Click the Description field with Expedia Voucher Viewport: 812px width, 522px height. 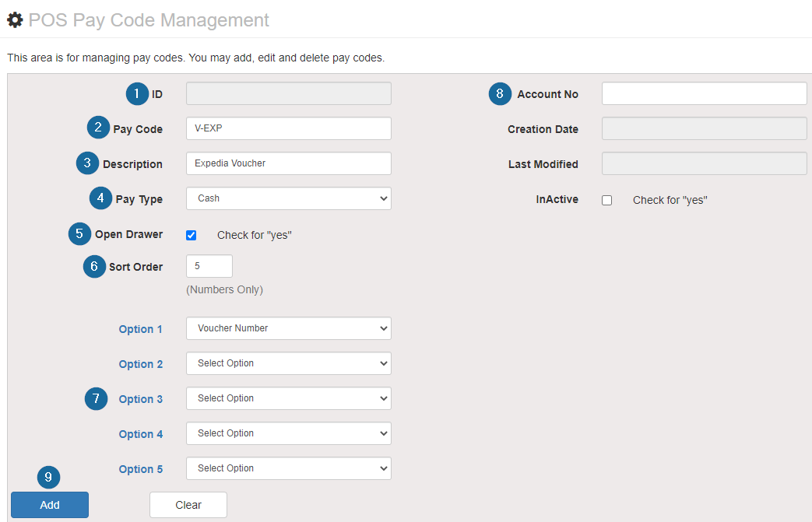[289, 163]
